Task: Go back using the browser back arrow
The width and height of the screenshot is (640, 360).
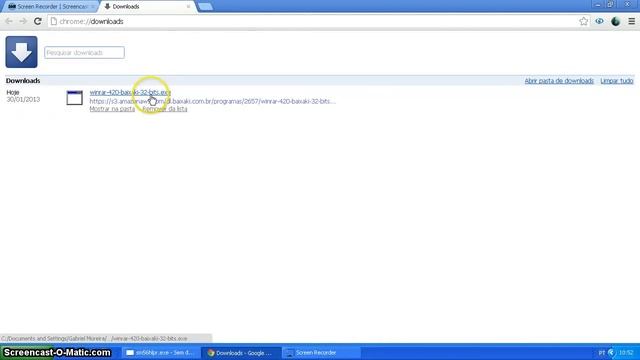Action: tap(9, 21)
